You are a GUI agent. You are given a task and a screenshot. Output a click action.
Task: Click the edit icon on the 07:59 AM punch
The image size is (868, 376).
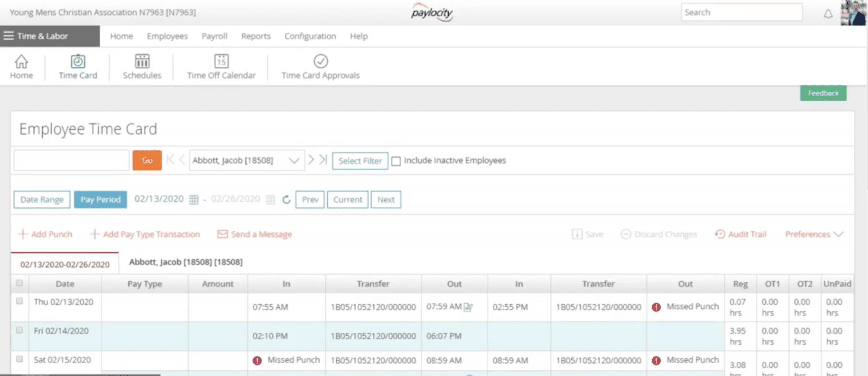pyautogui.click(x=469, y=306)
